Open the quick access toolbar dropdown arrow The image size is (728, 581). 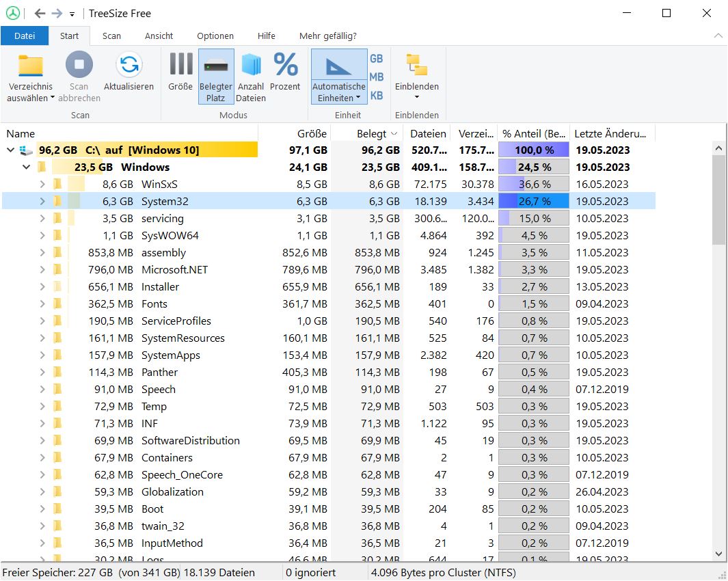coord(72,14)
